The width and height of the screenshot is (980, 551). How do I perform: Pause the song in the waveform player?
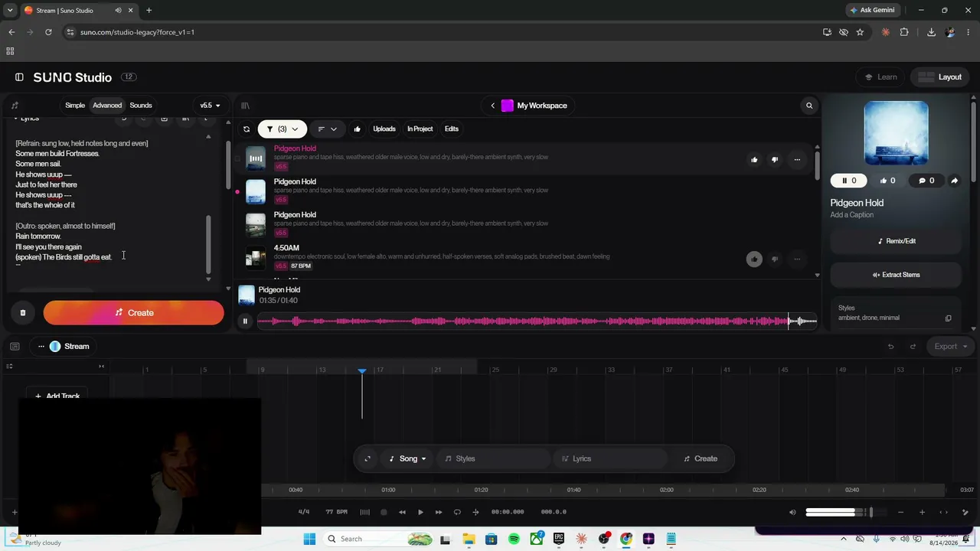245,321
